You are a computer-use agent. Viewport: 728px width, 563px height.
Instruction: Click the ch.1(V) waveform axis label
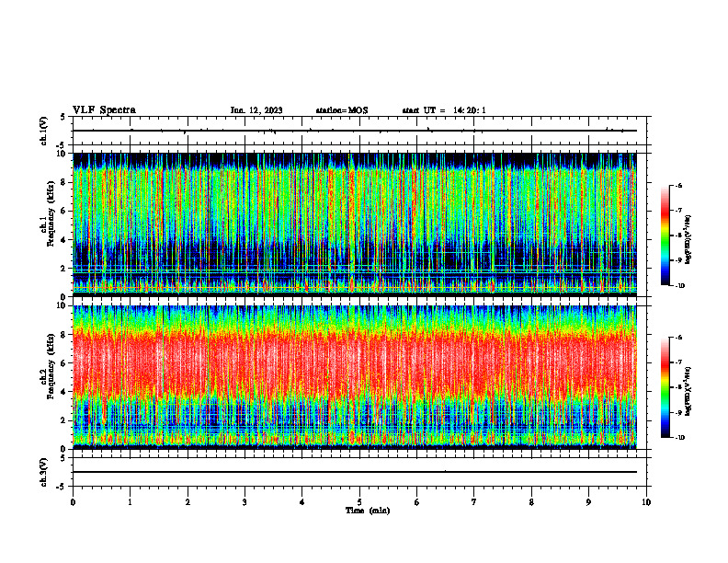tap(43, 131)
